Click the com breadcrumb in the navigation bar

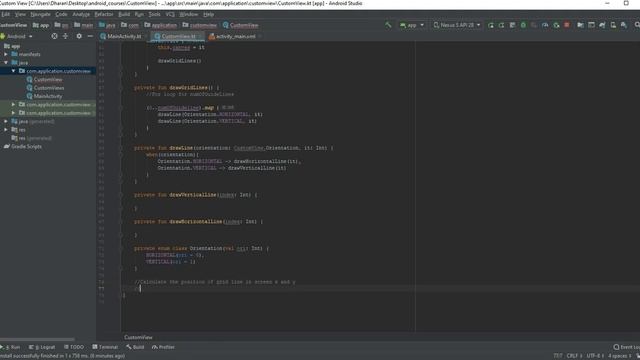130,25
